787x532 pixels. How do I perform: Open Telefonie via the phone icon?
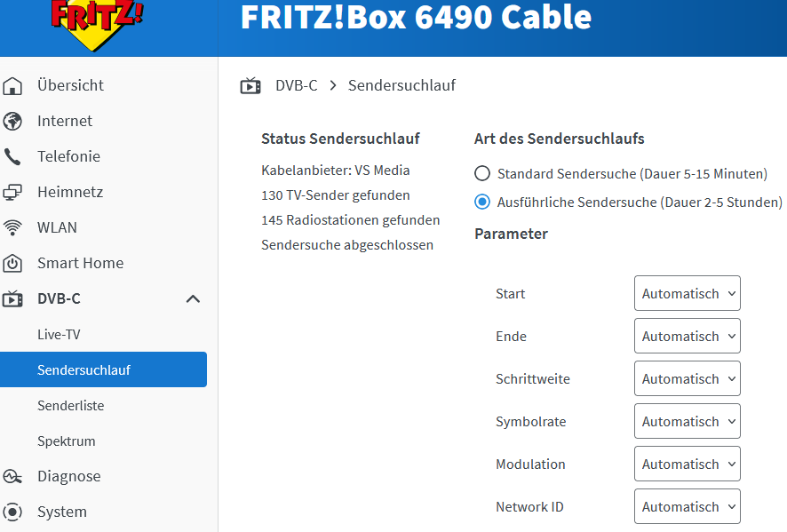point(13,156)
